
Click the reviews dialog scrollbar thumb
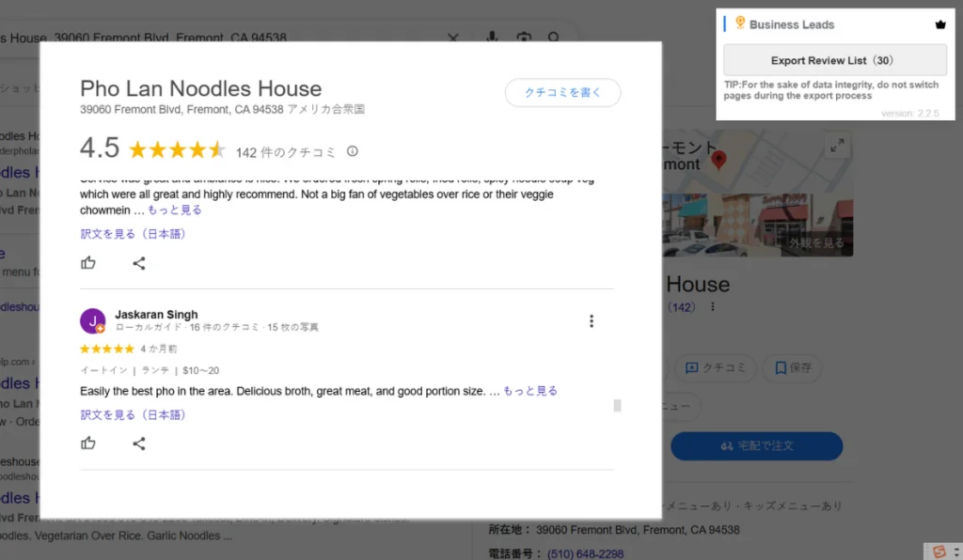617,405
